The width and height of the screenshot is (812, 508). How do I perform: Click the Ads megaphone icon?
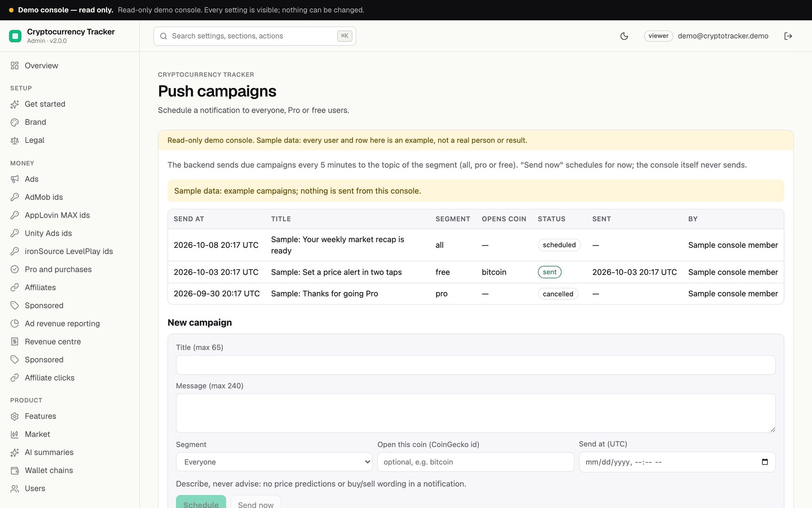click(15, 179)
